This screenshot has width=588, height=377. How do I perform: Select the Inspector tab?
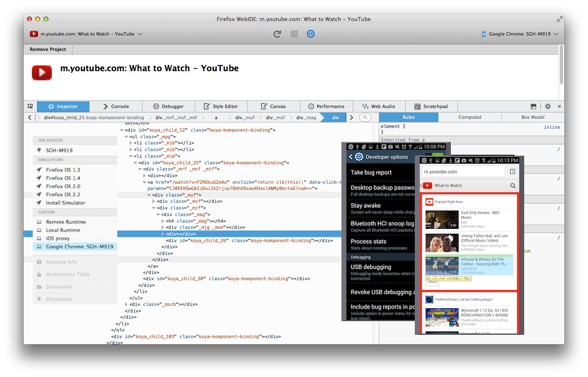pos(63,106)
